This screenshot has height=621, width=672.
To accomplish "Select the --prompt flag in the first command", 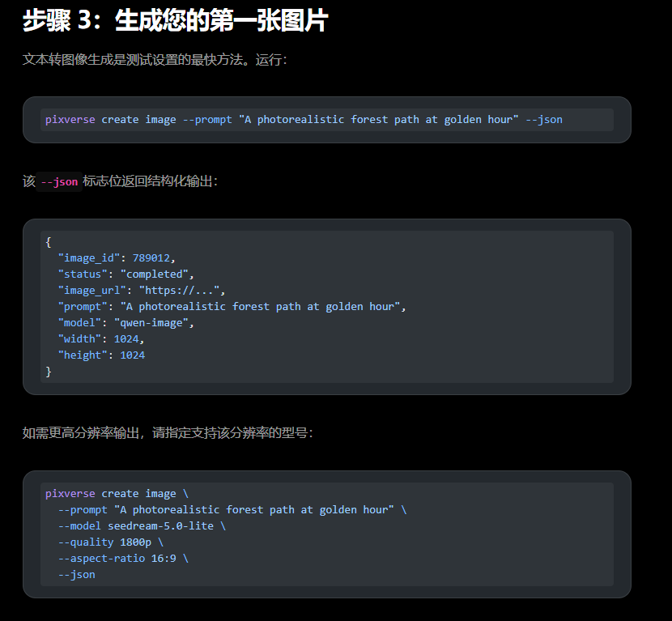I will tap(207, 119).
